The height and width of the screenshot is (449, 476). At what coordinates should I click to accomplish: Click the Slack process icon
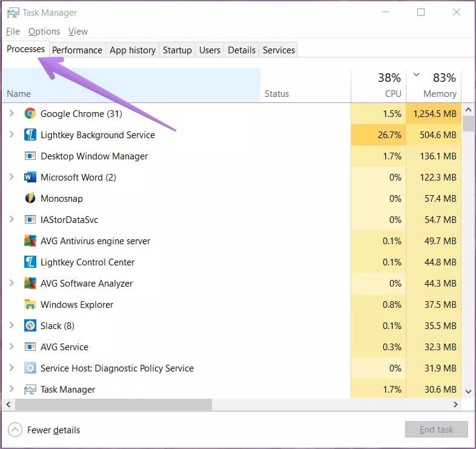coord(30,325)
